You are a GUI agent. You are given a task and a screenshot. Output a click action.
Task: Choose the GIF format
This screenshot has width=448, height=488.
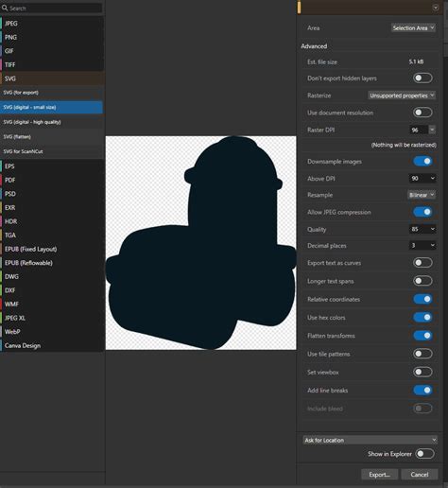pyautogui.click(x=52, y=51)
